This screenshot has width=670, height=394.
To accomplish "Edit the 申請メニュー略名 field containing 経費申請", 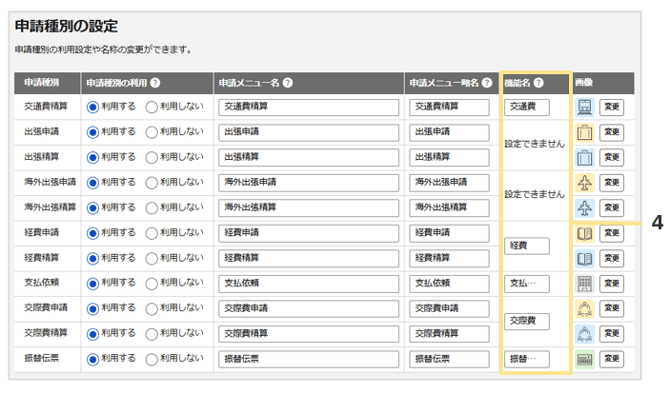I will click(x=449, y=233).
